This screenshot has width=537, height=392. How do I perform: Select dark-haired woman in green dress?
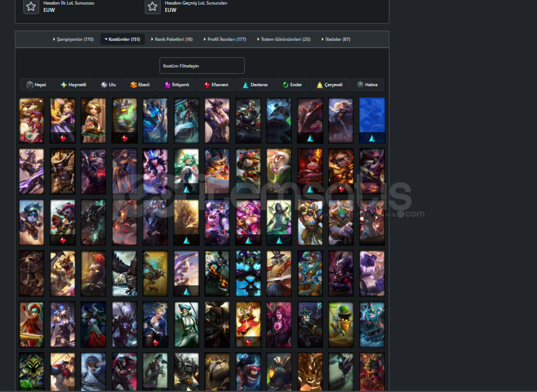click(279, 222)
